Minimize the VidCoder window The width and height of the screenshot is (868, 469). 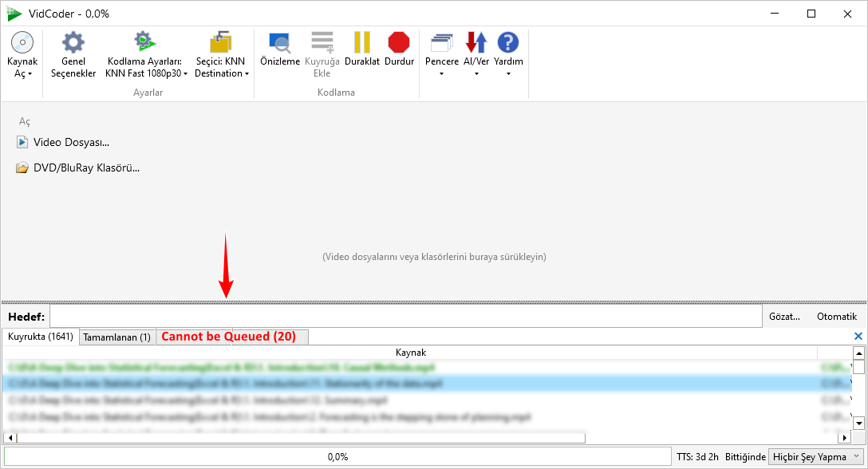[775, 14]
